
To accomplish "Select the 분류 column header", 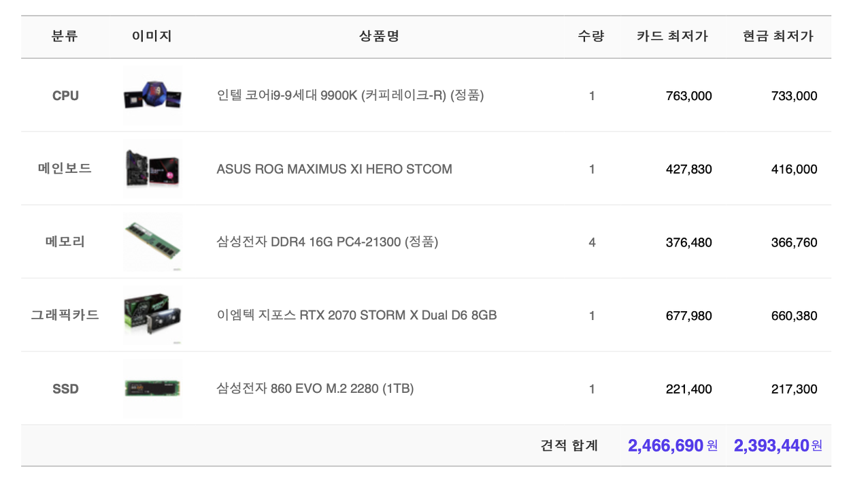I will [x=65, y=37].
